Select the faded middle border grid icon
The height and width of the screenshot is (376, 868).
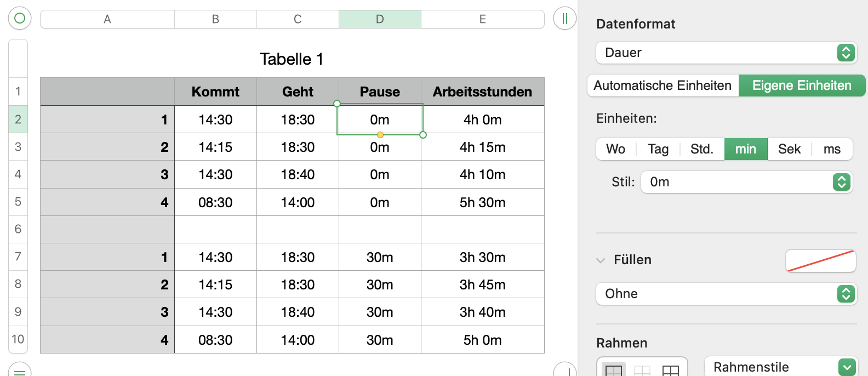[642, 370]
